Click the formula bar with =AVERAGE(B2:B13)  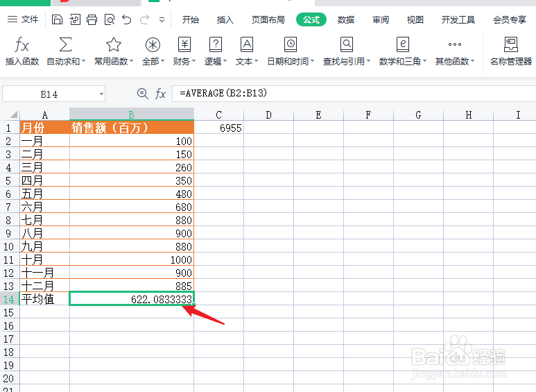pyautogui.click(x=354, y=94)
